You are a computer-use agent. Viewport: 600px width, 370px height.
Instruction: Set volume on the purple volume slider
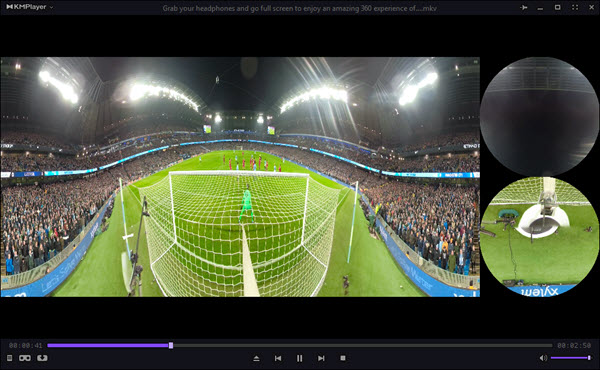[x=571, y=358]
